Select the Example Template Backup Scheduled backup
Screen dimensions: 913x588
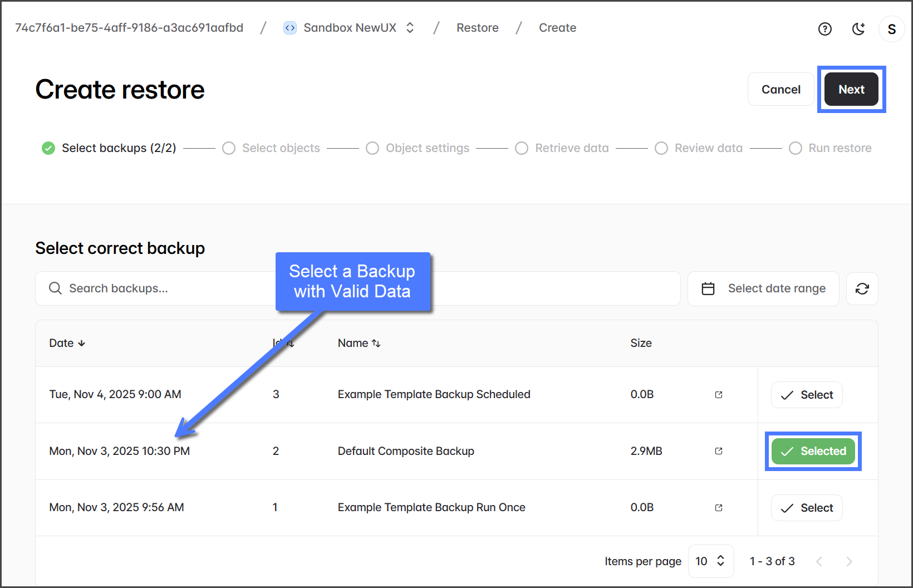(806, 395)
